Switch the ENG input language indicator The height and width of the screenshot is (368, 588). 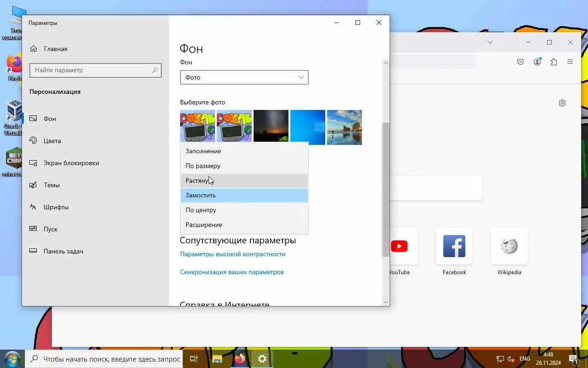525,359
